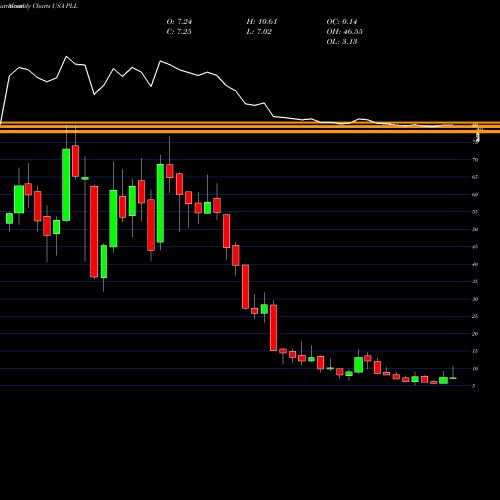Click the price axis label '45'
This screenshot has height=500, width=500.
coord(475,247)
